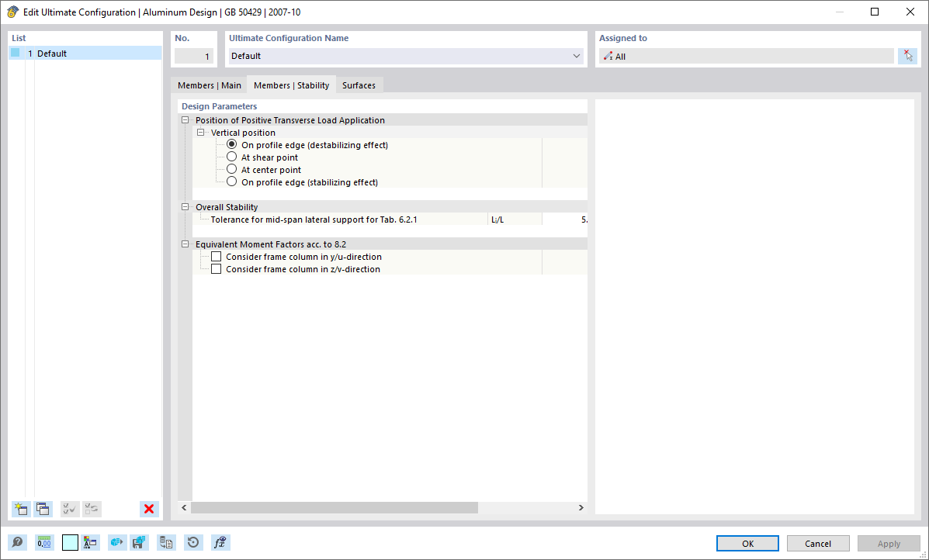Image resolution: width=929 pixels, height=560 pixels.
Task: Click the export model data icon
Action: coord(116,542)
